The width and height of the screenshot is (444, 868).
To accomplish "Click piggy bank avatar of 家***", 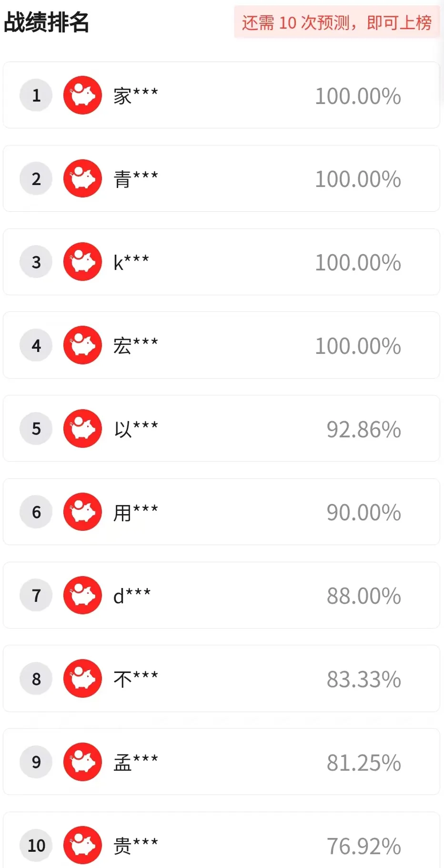I will (x=82, y=95).
